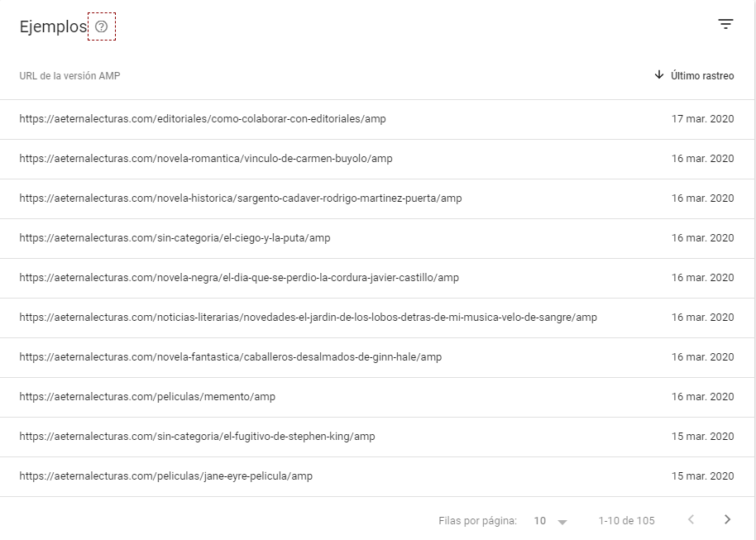The height and width of the screenshot is (540, 756).
Task: Click URL de la versión AMP column header
Action: [70, 76]
